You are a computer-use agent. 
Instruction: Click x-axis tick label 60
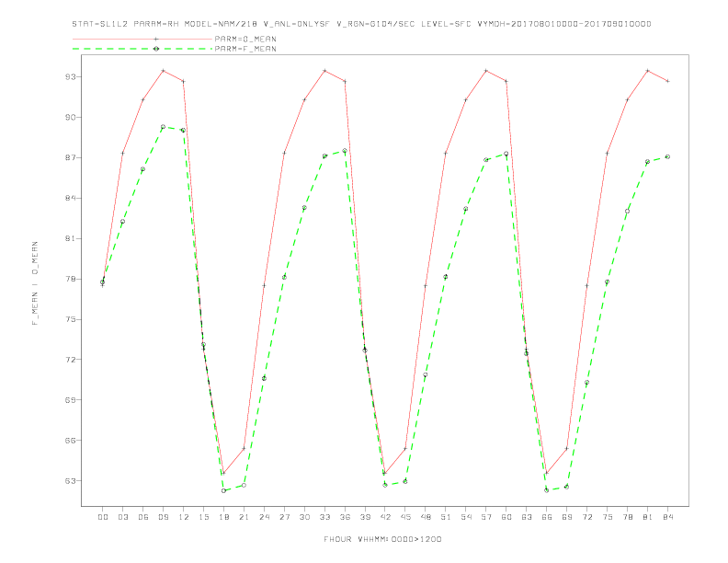tap(506, 517)
